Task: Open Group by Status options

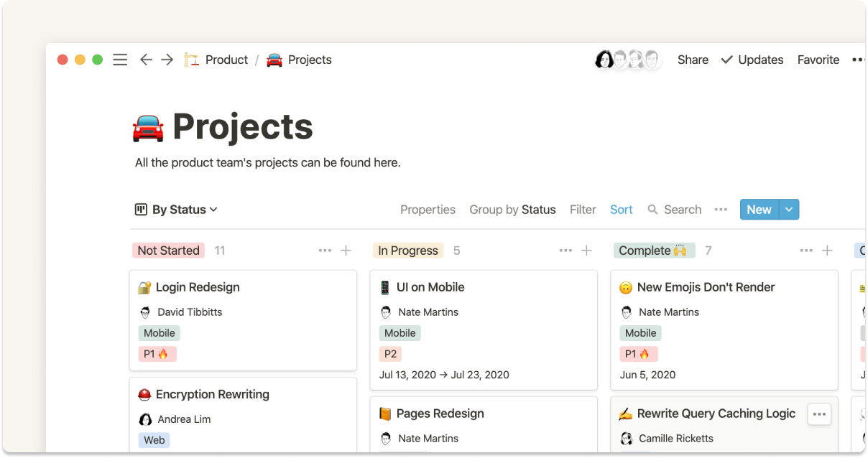Action: (x=512, y=210)
